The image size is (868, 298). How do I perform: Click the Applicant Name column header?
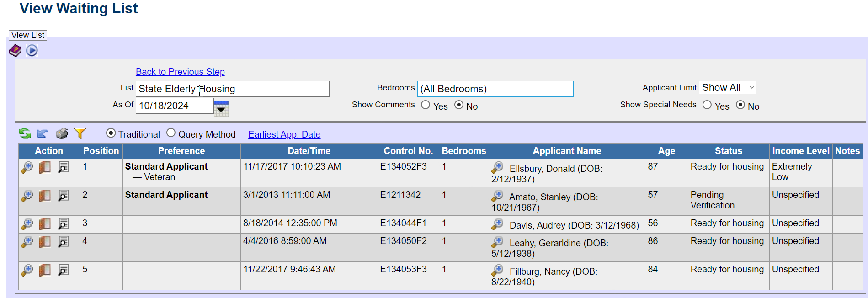pyautogui.click(x=566, y=151)
